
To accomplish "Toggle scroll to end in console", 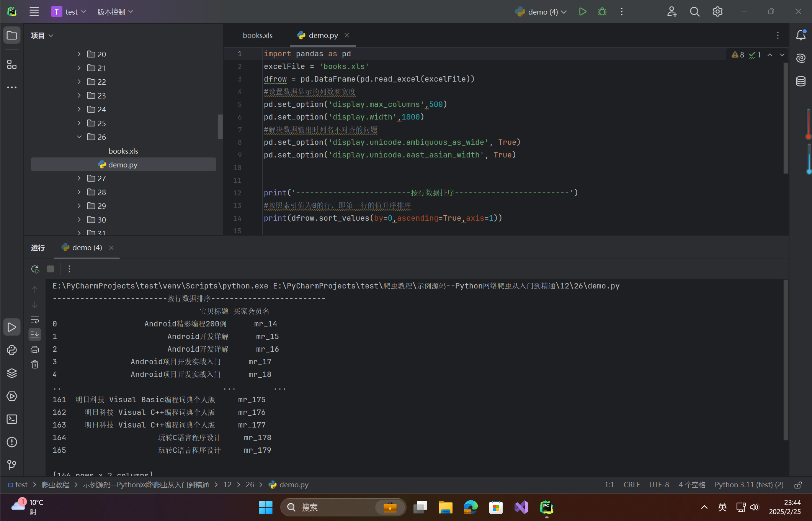I will (x=35, y=334).
